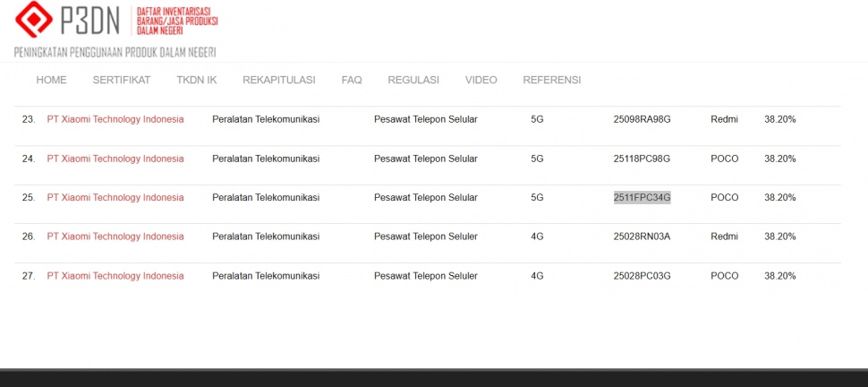Click the 4G cell in row 27

(537, 276)
